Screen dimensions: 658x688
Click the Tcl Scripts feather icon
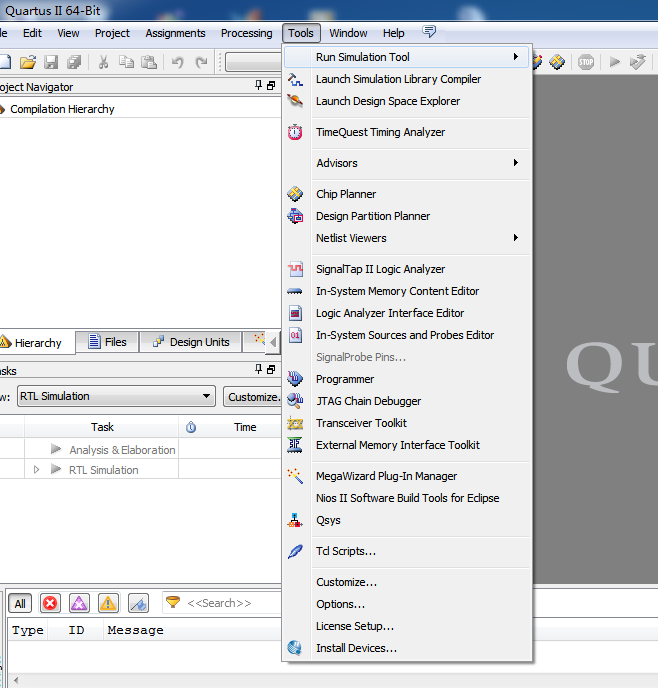(295, 551)
